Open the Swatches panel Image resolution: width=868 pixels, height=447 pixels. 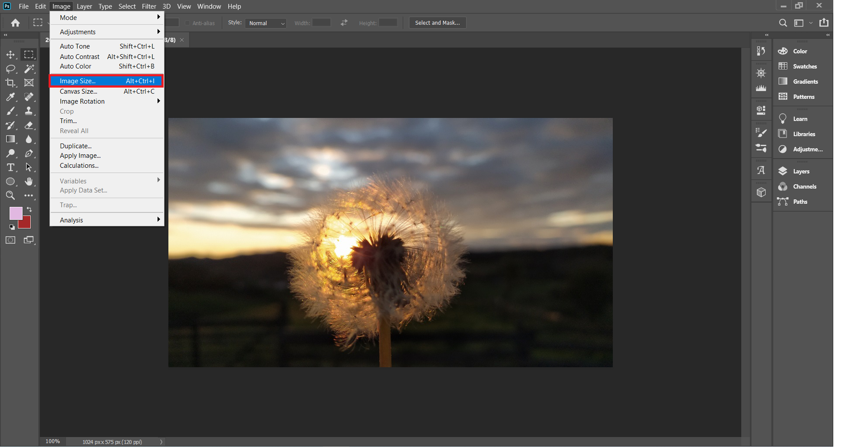point(804,66)
